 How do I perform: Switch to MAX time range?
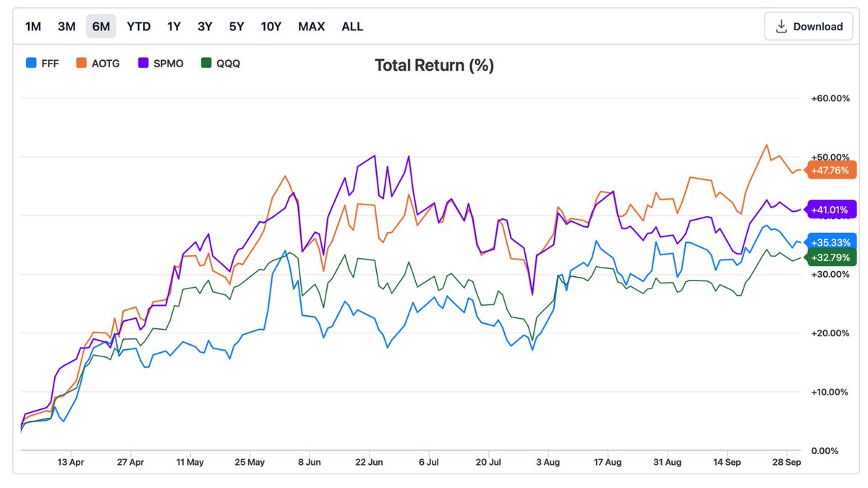pos(312,27)
